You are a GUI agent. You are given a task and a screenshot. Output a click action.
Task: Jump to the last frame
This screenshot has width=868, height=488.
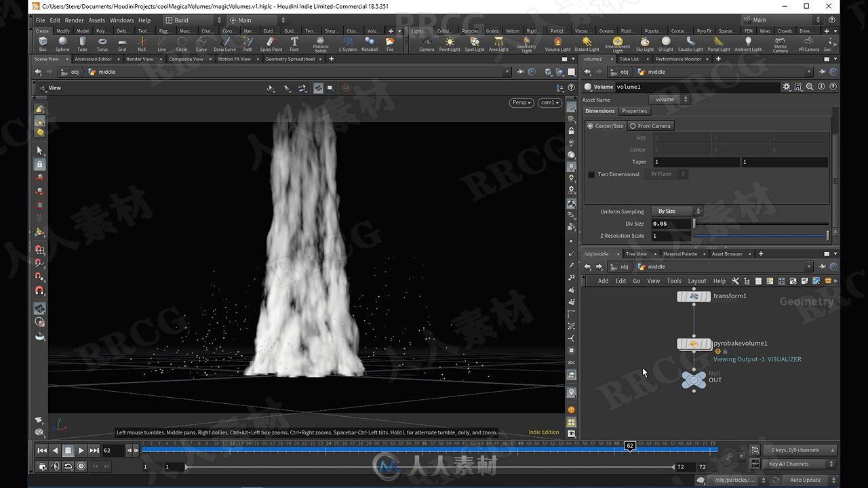[x=94, y=450]
